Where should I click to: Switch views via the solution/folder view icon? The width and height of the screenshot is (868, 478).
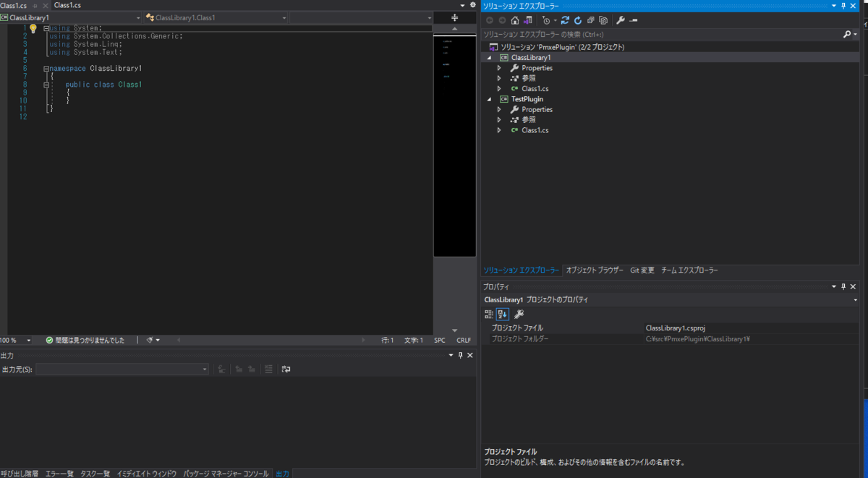527,20
